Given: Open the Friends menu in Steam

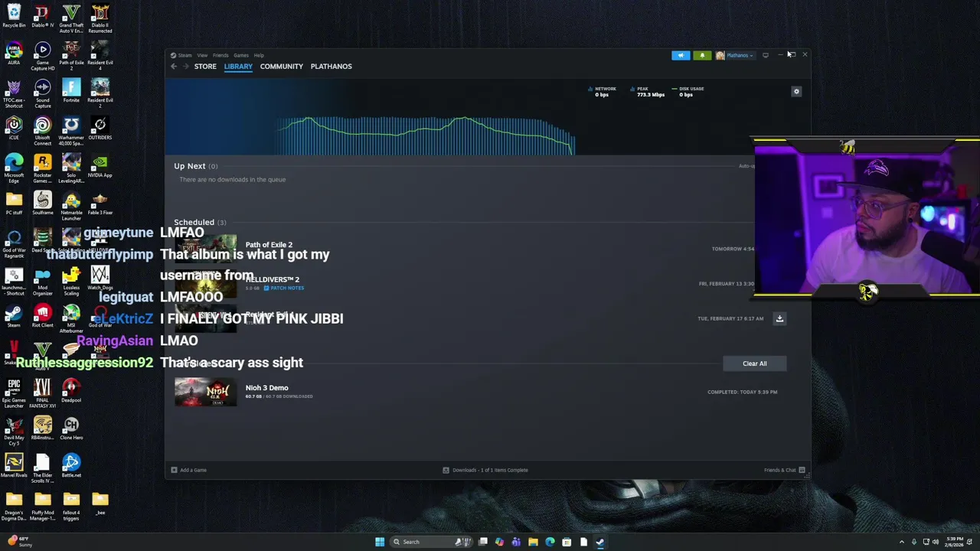Looking at the screenshot, I should pos(220,55).
